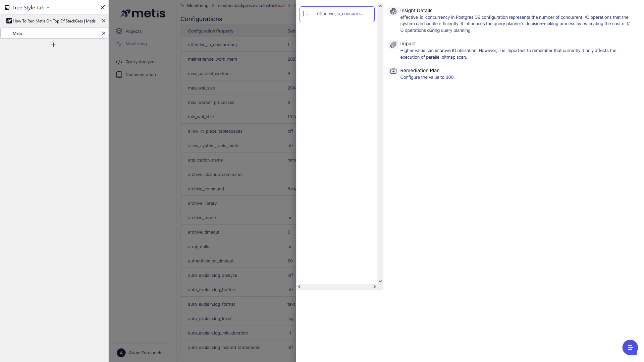Open the chat support bubble icon
The image size is (644, 362).
coord(630,348)
